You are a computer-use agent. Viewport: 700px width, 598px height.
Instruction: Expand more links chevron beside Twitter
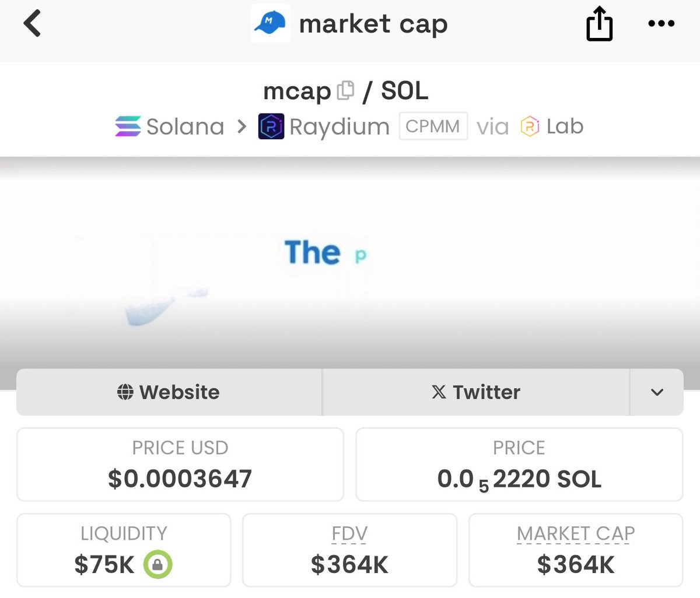657,392
